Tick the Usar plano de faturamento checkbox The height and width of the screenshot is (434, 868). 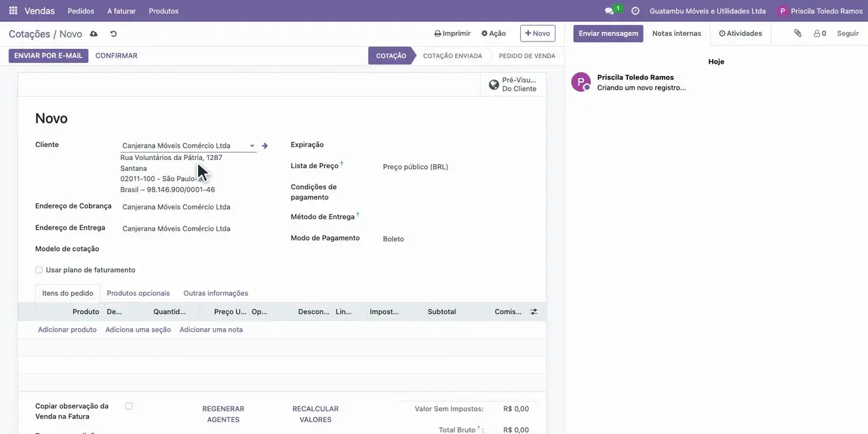(39, 270)
